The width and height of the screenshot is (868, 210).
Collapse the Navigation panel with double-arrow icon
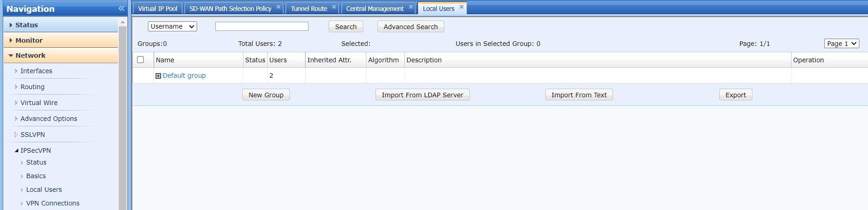tap(121, 9)
